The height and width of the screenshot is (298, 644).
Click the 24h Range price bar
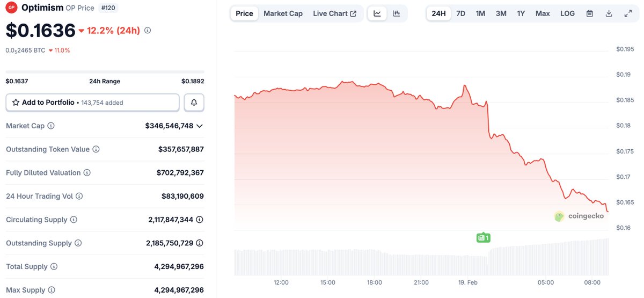[105, 72]
